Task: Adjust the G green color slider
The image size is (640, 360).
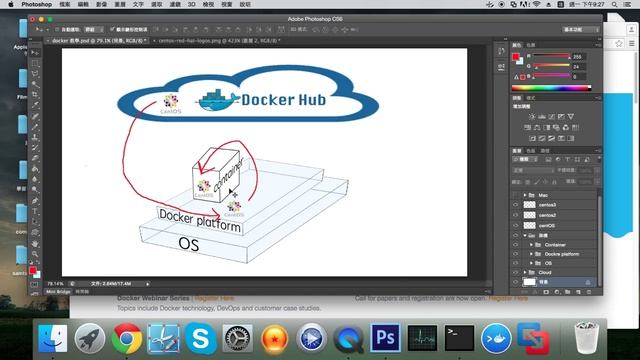Action: 551,66
